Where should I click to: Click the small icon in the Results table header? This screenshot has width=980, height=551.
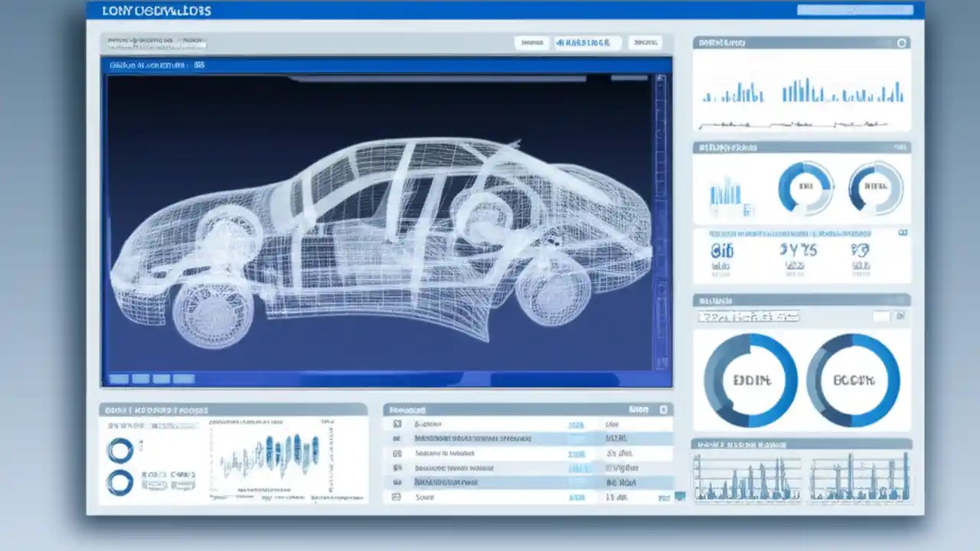[x=664, y=410]
